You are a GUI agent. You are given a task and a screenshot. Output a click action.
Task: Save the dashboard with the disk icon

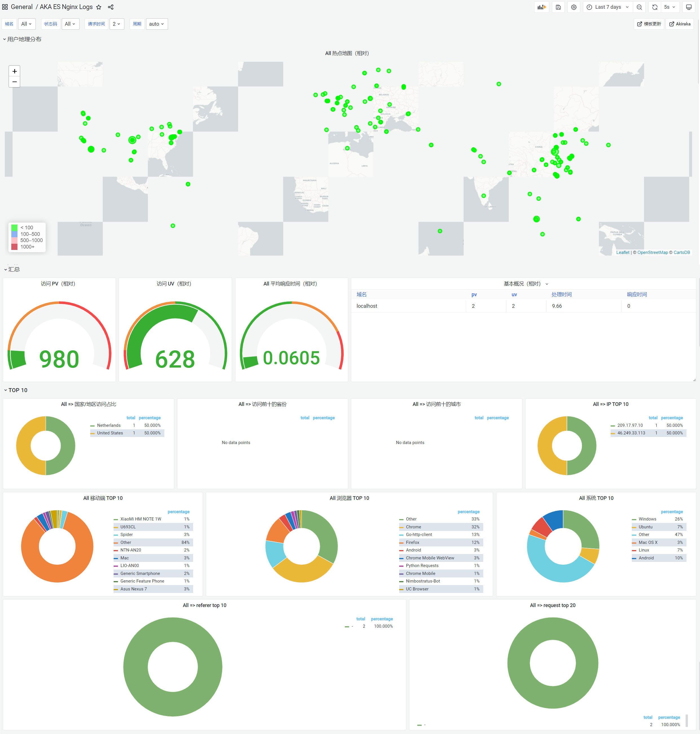coord(558,7)
